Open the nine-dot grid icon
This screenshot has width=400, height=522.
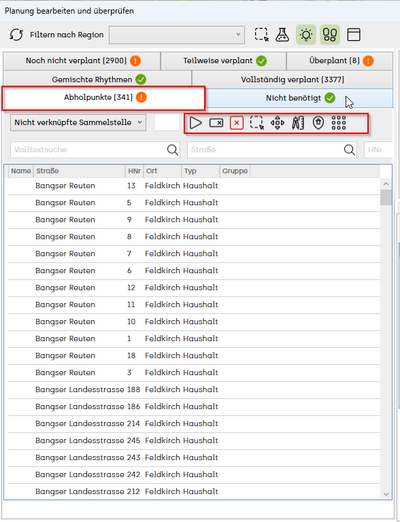click(339, 123)
